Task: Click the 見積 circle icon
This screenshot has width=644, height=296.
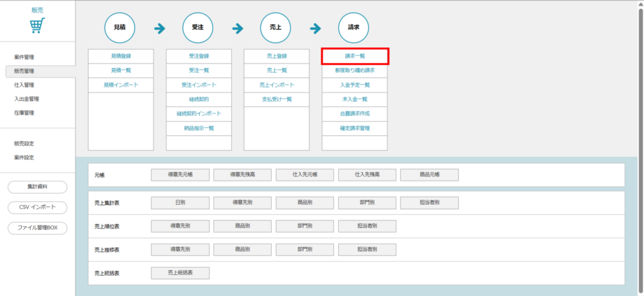Action: tap(119, 28)
